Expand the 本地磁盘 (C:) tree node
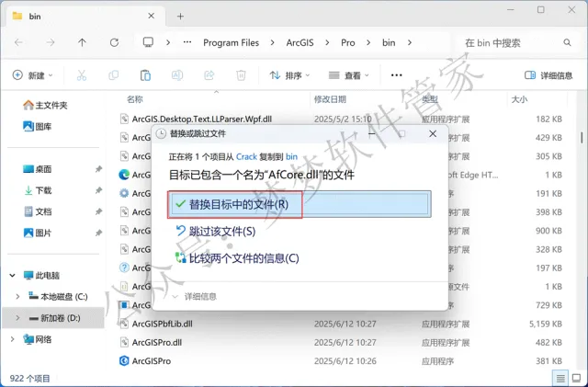 [17, 297]
